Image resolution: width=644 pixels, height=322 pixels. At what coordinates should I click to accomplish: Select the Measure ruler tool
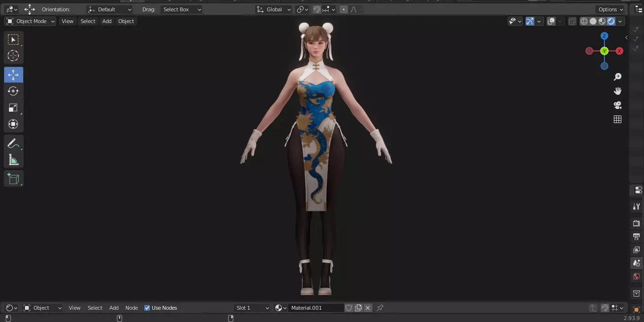13,160
